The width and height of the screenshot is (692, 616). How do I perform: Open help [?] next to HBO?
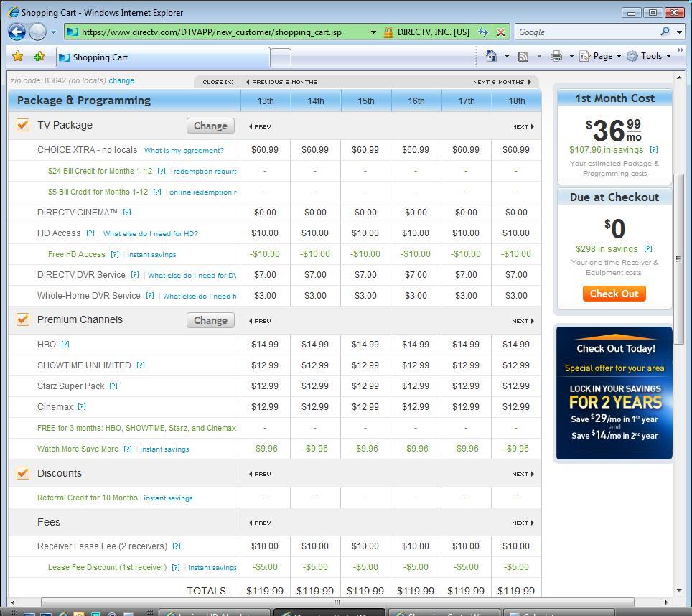[65, 344]
